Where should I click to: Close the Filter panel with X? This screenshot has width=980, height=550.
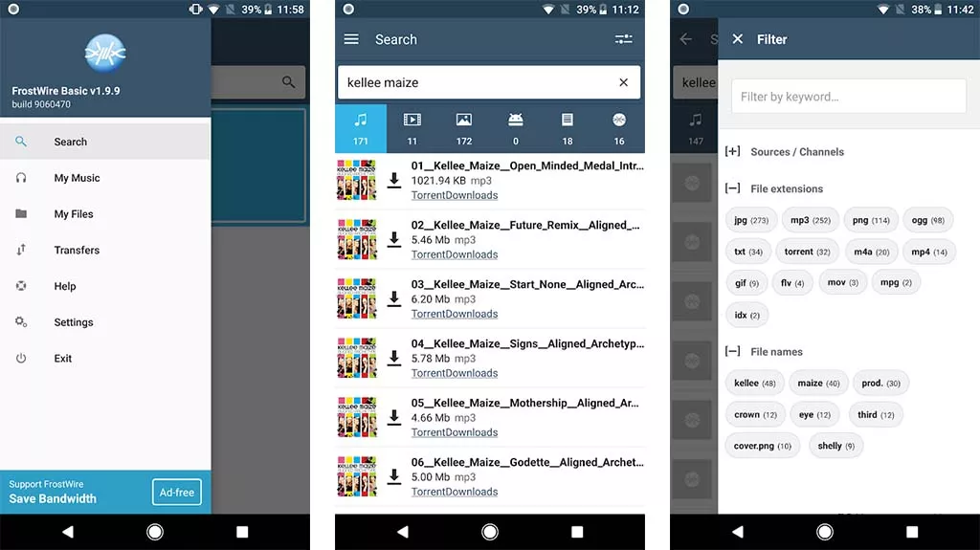(x=738, y=39)
